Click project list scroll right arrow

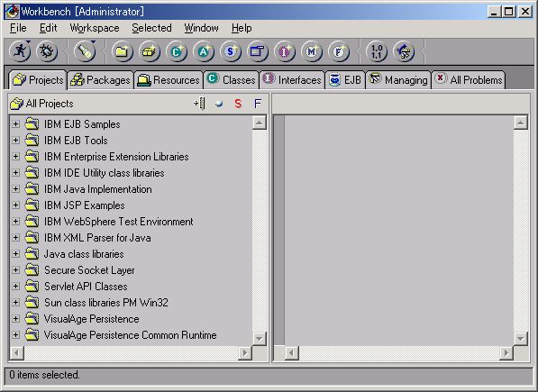coord(244,353)
